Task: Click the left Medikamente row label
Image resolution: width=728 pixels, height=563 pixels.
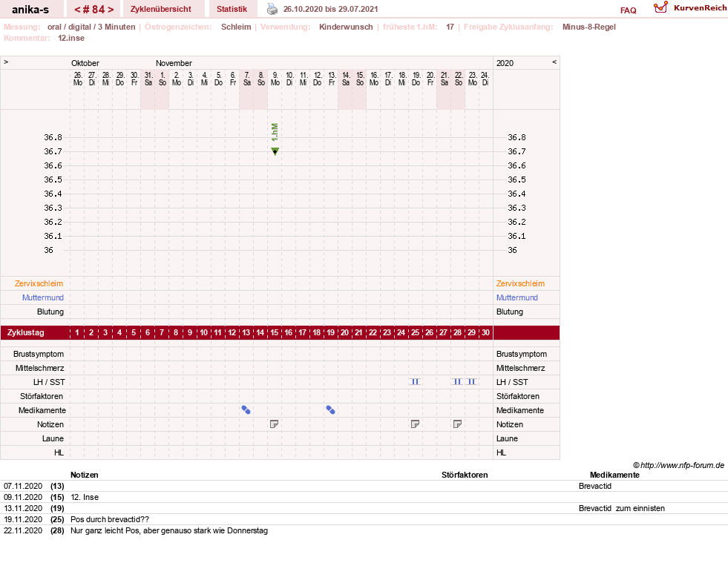Action: point(42,410)
